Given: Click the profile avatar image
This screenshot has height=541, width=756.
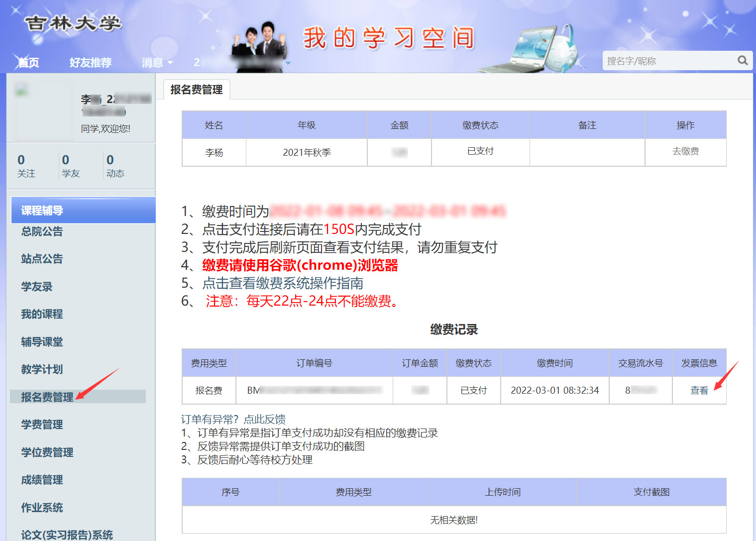Looking at the screenshot, I should point(44,112).
